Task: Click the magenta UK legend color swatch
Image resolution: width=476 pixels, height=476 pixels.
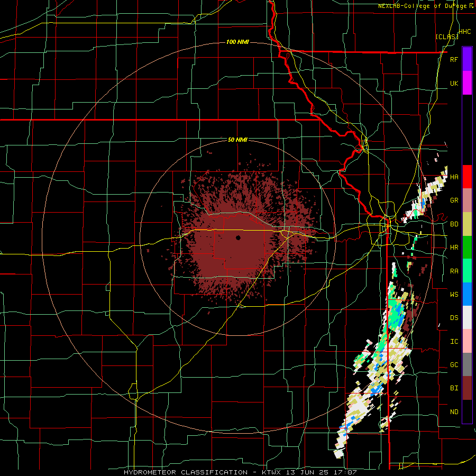Action: [467, 83]
